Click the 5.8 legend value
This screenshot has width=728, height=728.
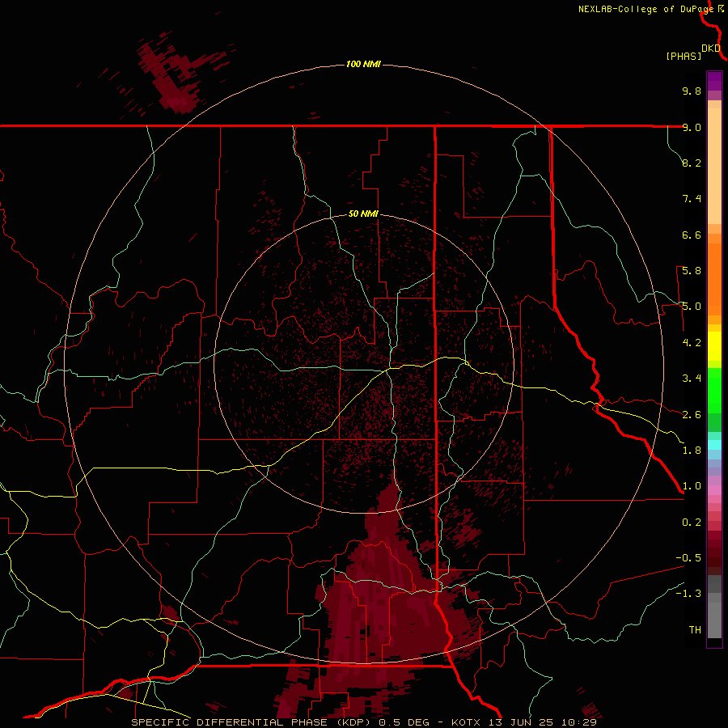click(x=692, y=271)
